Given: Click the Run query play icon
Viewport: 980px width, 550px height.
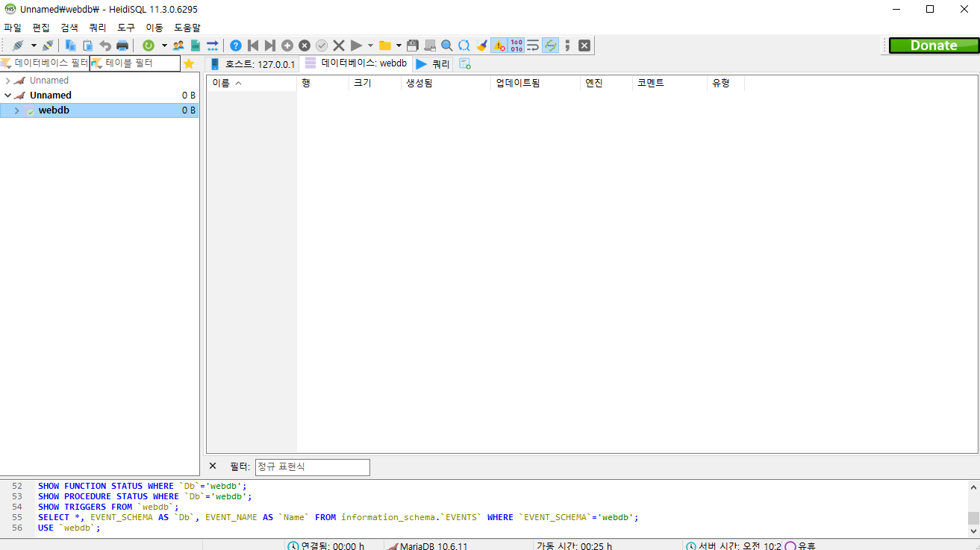Looking at the screenshot, I should click(356, 46).
